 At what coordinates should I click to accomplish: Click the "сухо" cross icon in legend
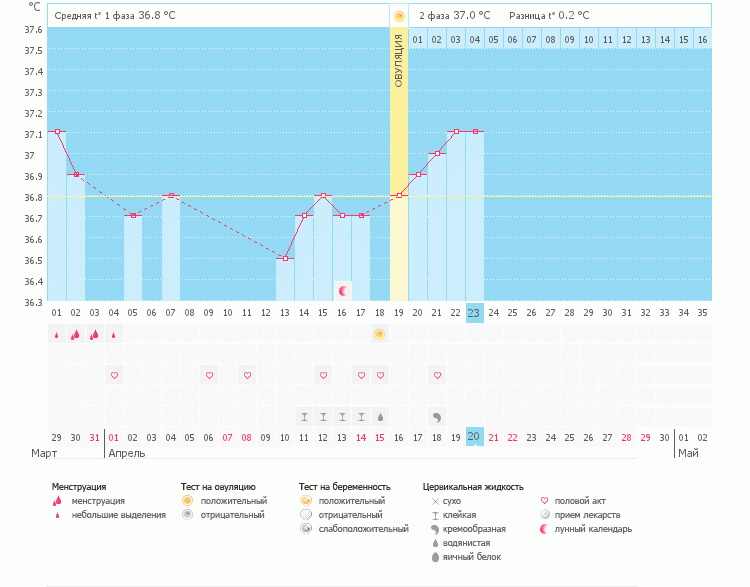pyautogui.click(x=434, y=501)
